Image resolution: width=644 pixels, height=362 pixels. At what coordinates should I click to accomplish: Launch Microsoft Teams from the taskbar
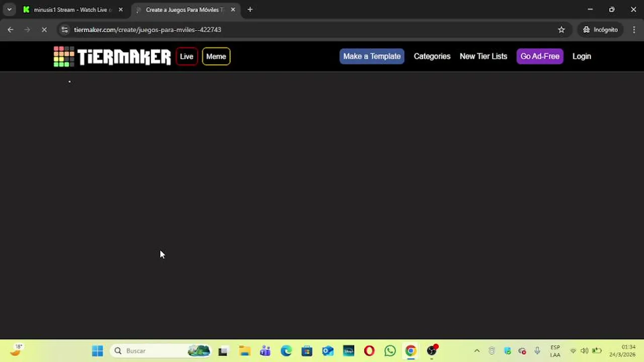click(x=265, y=351)
